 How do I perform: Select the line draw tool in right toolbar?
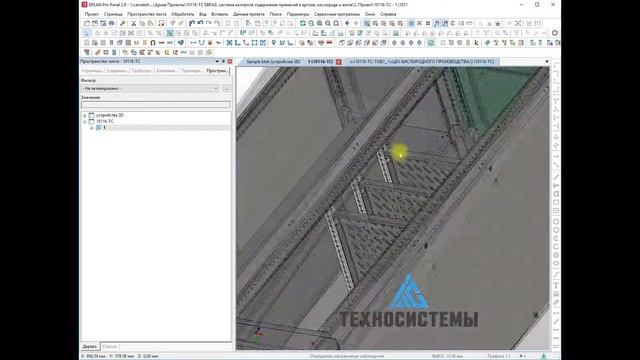(556, 177)
